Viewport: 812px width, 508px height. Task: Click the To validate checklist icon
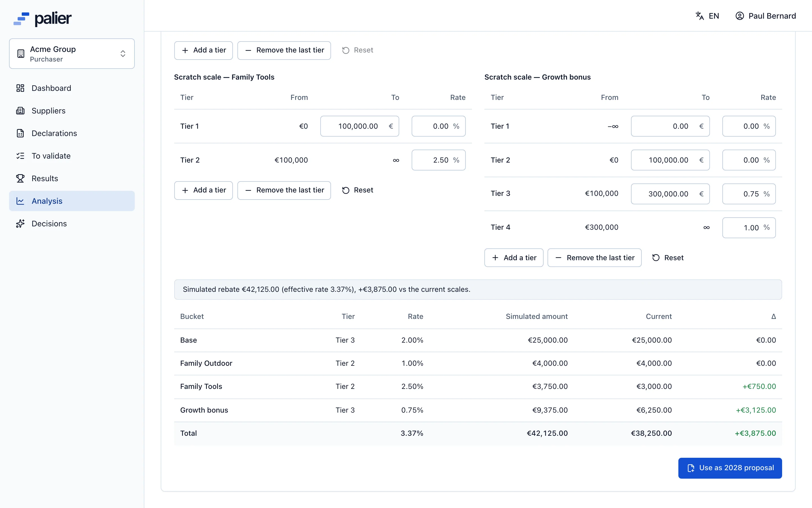(x=20, y=156)
